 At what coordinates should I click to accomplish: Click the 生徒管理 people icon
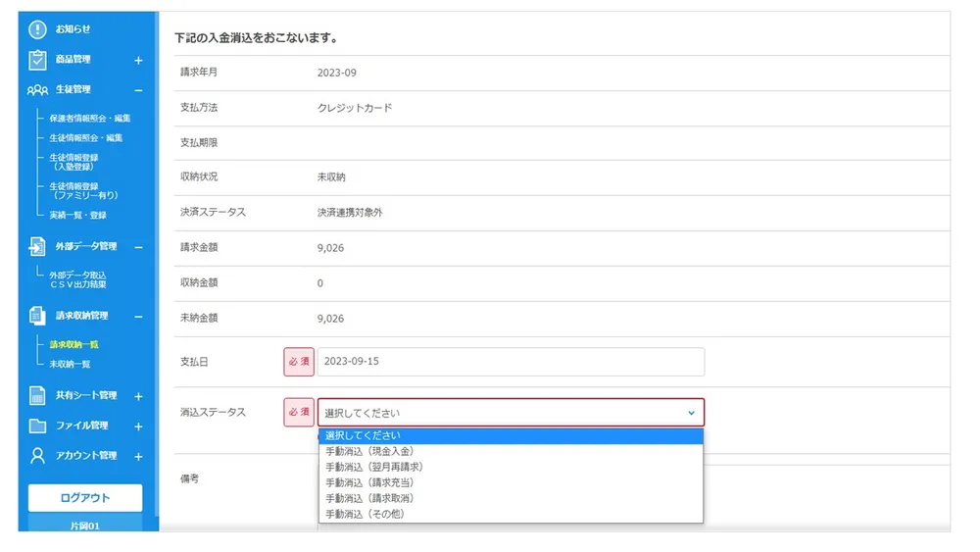point(37,90)
